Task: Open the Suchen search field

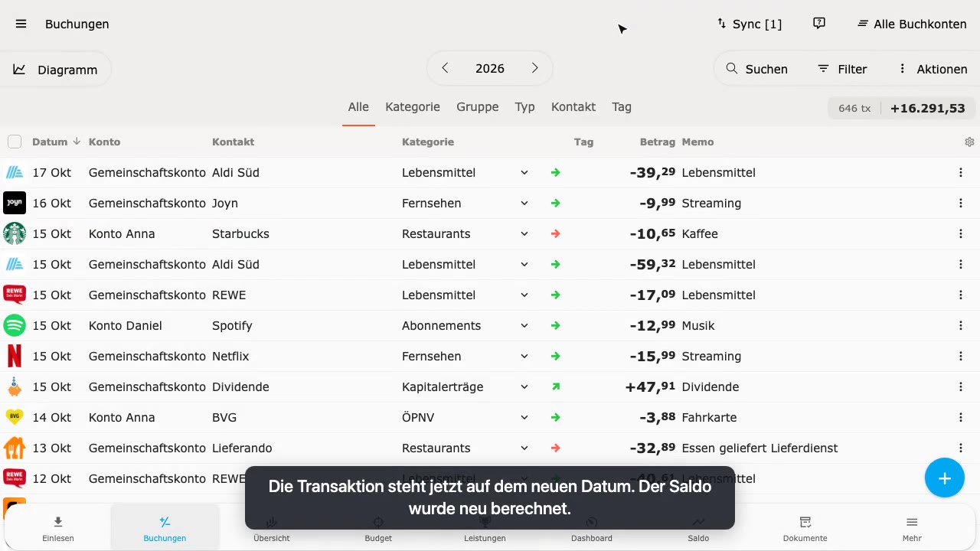Action: (x=756, y=69)
